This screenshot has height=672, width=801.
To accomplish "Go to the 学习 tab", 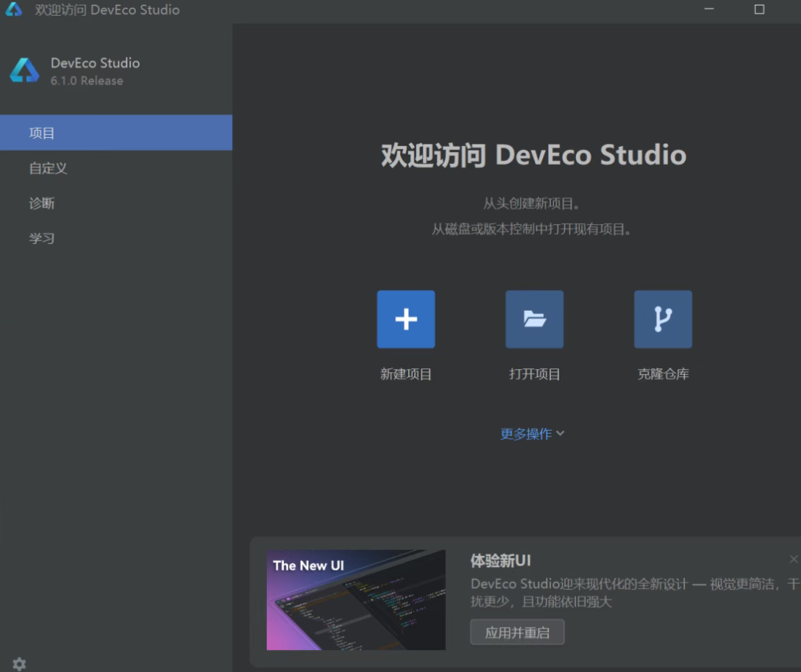I will [x=116, y=238].
